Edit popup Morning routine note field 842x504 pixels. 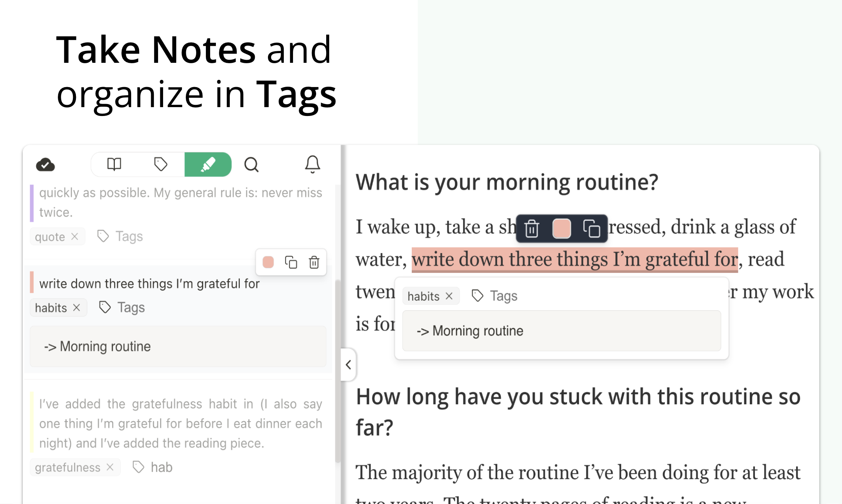(x=562, y=331)
